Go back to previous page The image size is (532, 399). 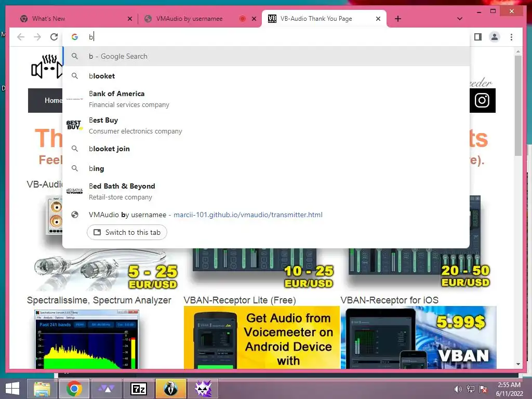click(21, 37)
